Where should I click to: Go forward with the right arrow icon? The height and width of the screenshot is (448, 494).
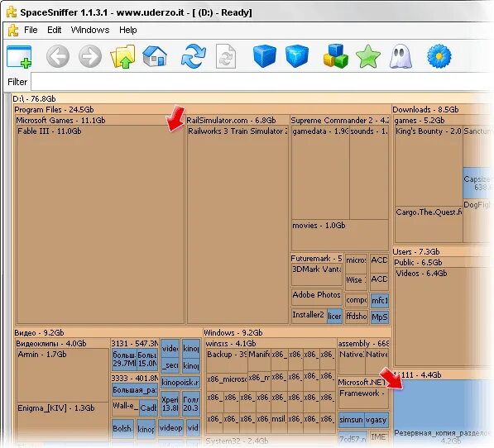click(90, 56)
